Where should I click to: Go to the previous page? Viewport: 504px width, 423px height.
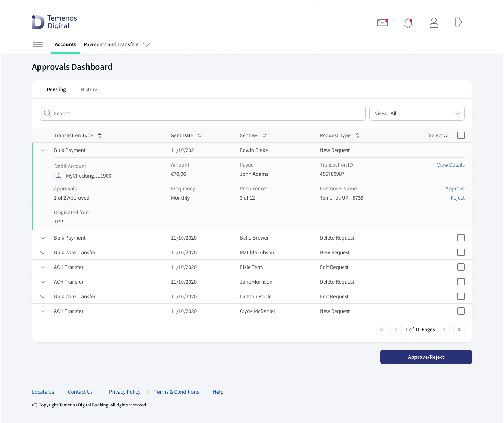pyautogui.click(x=396, y=329)
